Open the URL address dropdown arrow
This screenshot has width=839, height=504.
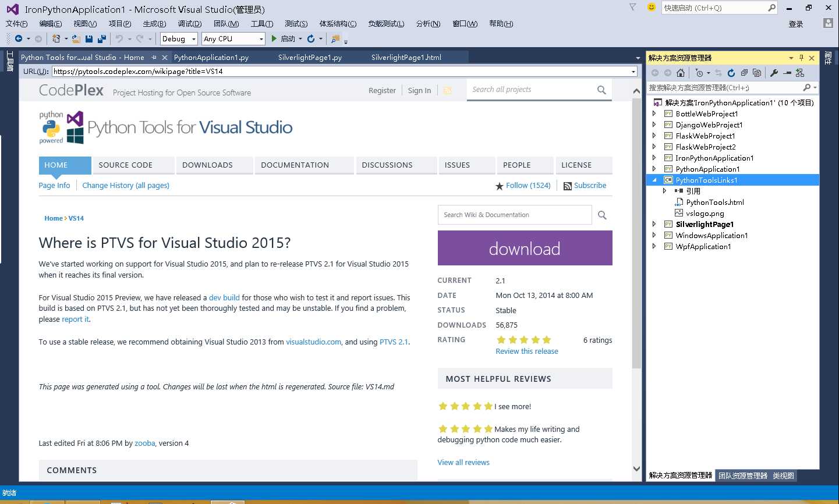(633, 72)
